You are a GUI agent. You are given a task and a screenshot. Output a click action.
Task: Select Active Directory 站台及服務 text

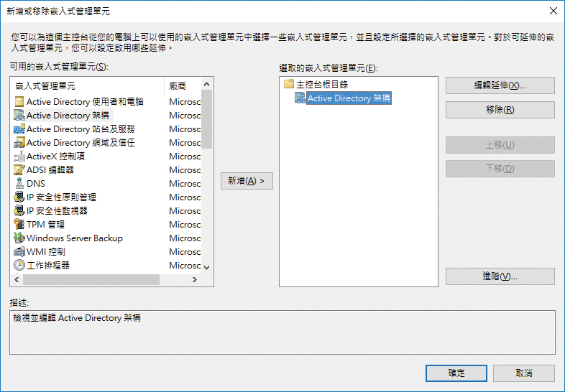click(x=81, y=129)
